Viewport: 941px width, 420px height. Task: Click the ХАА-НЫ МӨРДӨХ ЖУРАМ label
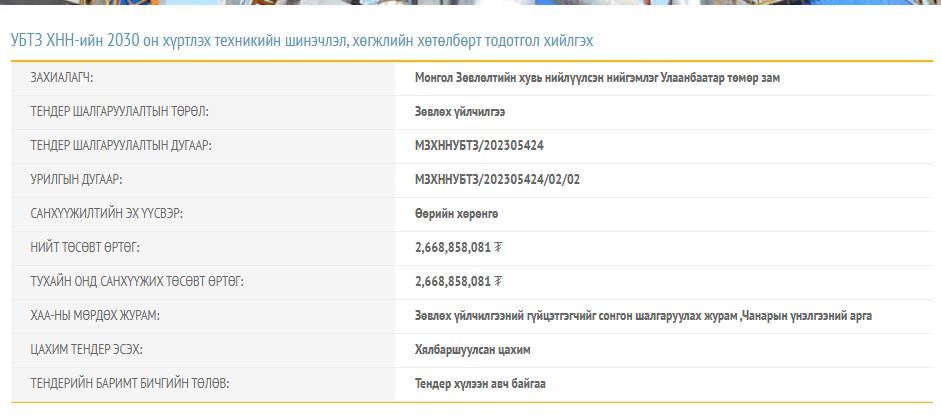tap(95, 315)
